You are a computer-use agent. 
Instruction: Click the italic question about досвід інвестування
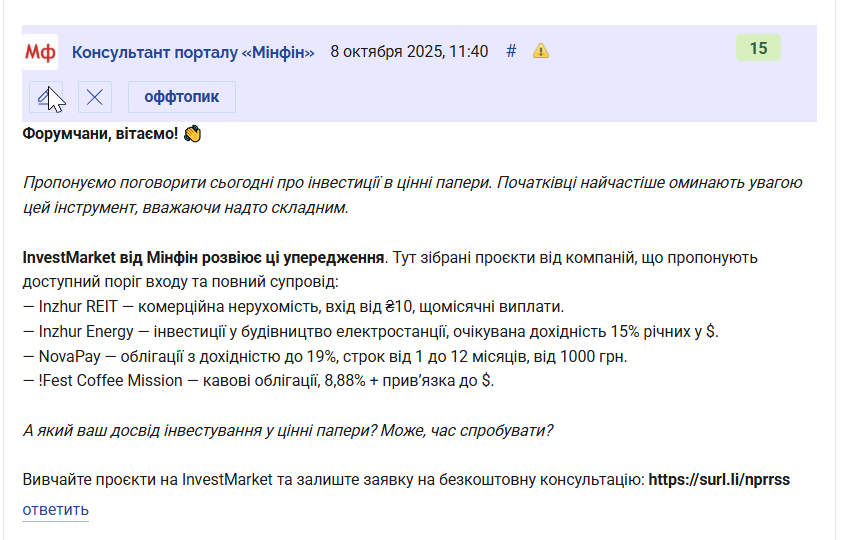(x=288, y=430)
